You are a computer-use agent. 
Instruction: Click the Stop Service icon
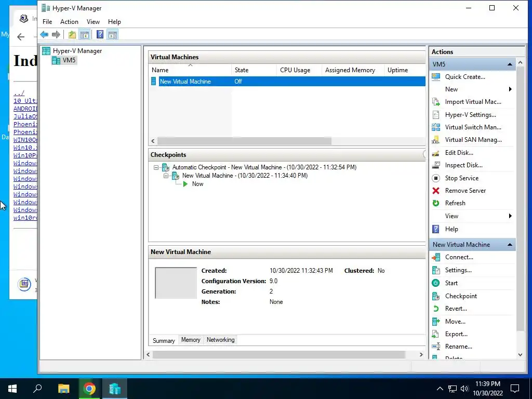[x=436, y=178]
